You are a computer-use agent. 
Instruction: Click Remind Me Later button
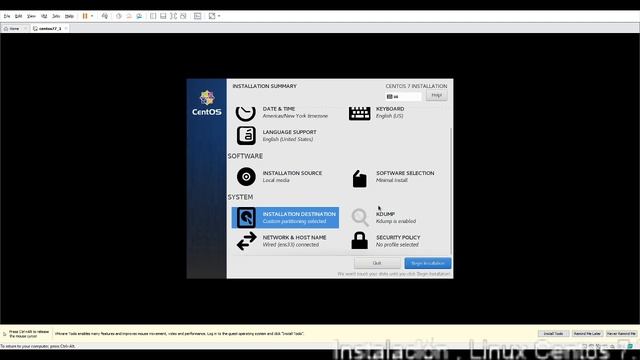point(587,334)
